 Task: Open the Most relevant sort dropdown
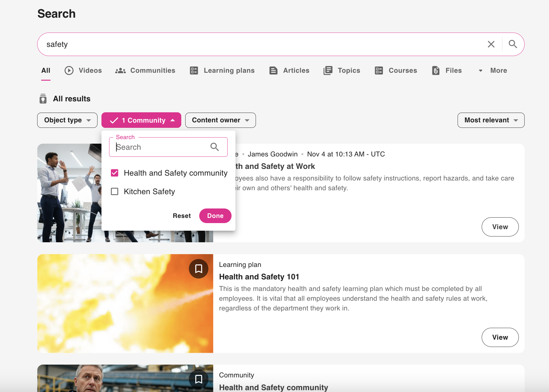[491, 120]
